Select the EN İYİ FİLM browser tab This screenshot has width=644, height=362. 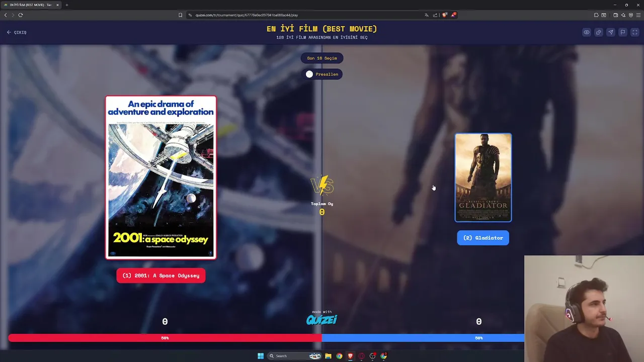point(30,5)
